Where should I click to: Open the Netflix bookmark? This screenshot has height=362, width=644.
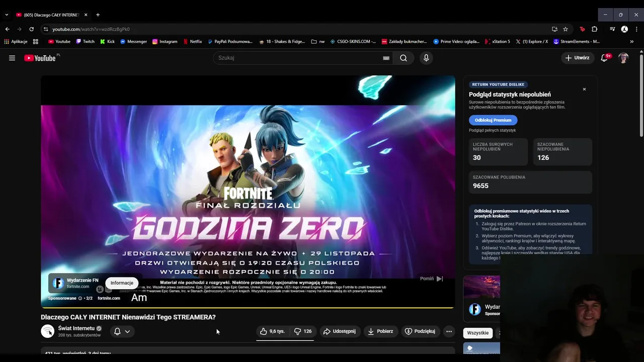pos(192,42)
